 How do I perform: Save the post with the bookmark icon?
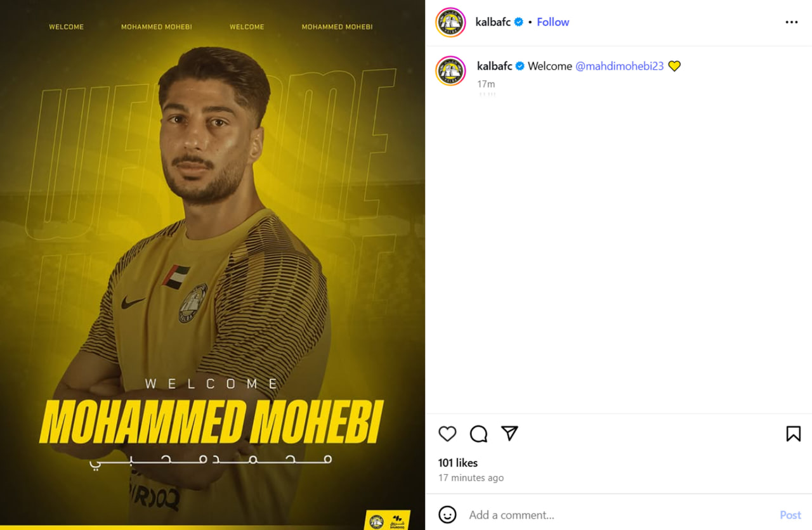click(793, 434)
